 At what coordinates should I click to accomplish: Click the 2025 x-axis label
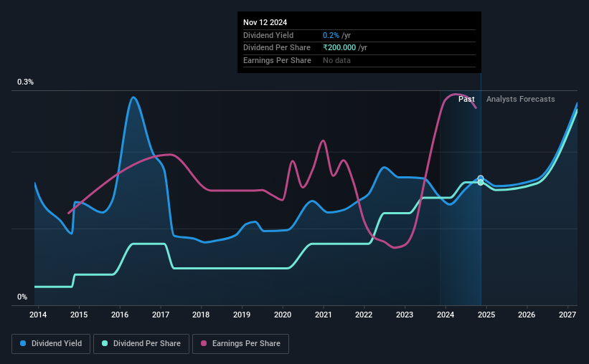click(486, 315)
